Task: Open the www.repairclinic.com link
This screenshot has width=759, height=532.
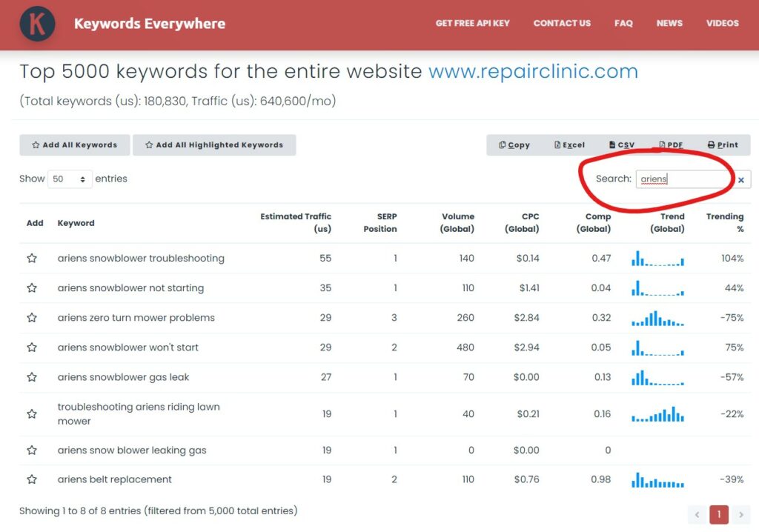Action: 534,72
